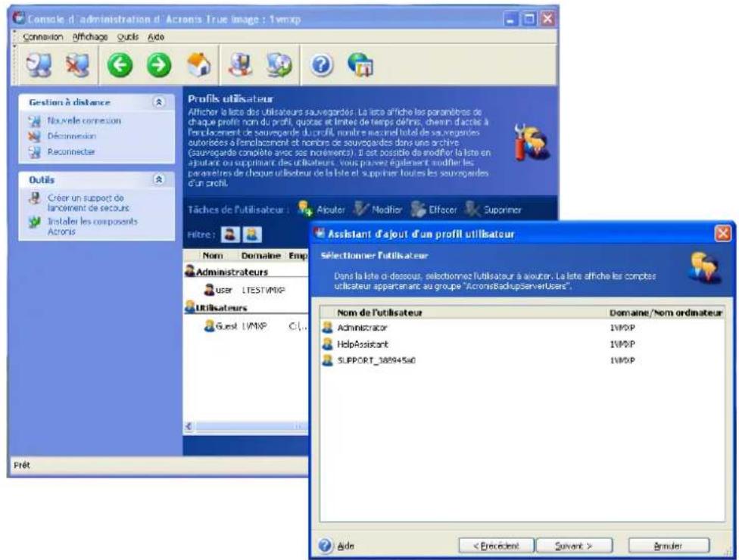Open help via blue question mark icon
This screenshot has width=739, height=560.
pyautogui.click(x=322, y=65)
